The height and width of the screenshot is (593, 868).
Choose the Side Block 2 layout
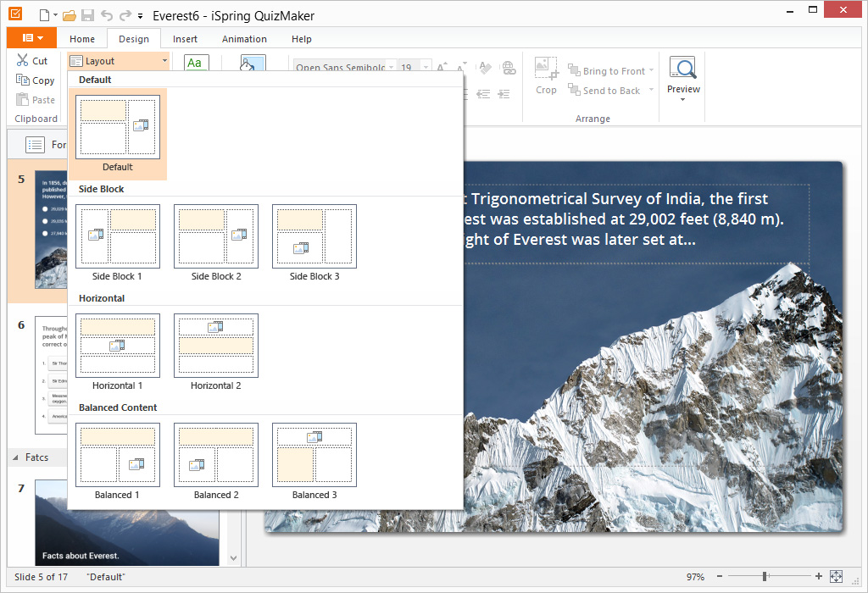pos(216,243)
